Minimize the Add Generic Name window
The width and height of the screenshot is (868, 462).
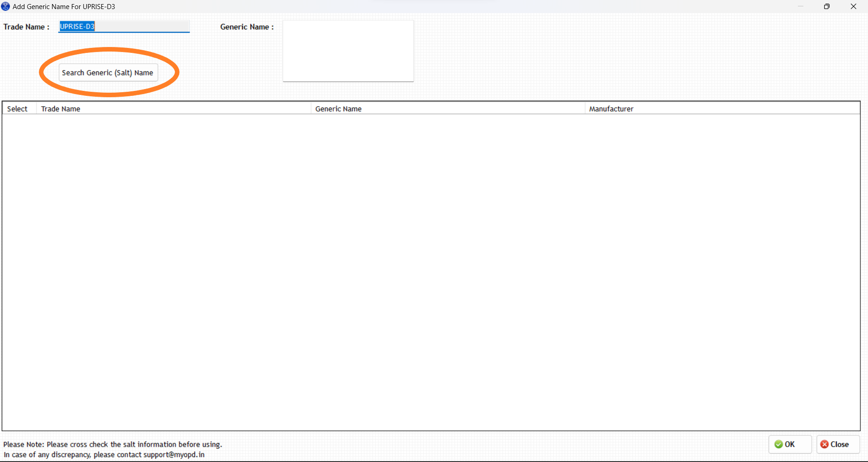pyautogui.click(x=800, y=7)
